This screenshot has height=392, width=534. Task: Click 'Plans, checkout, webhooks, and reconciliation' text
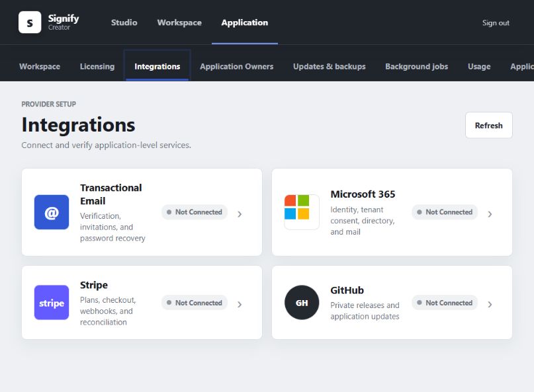click(x=108, y=311)
